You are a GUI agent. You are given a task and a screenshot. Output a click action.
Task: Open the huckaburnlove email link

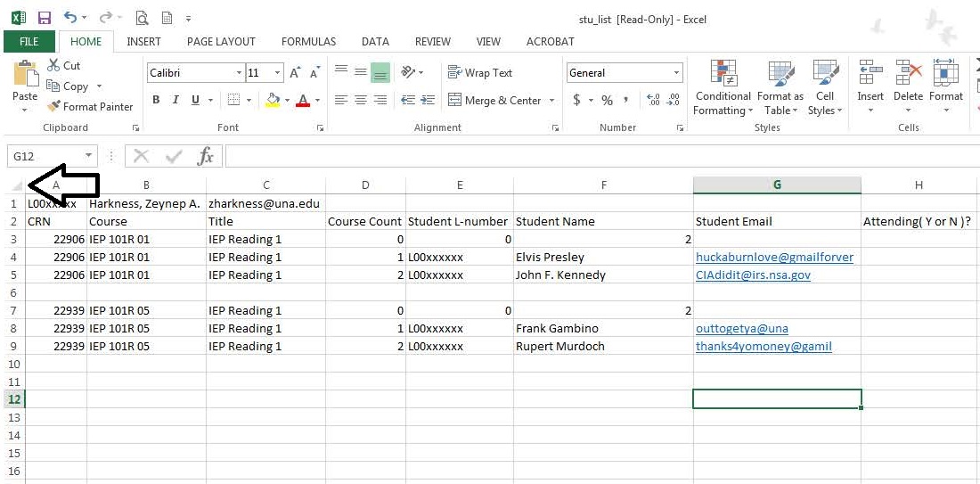774,257
